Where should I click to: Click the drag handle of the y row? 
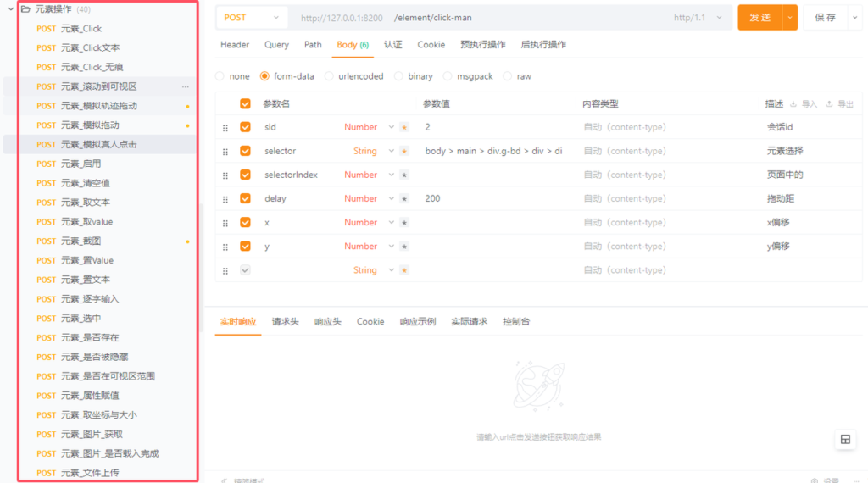(225, 247)
